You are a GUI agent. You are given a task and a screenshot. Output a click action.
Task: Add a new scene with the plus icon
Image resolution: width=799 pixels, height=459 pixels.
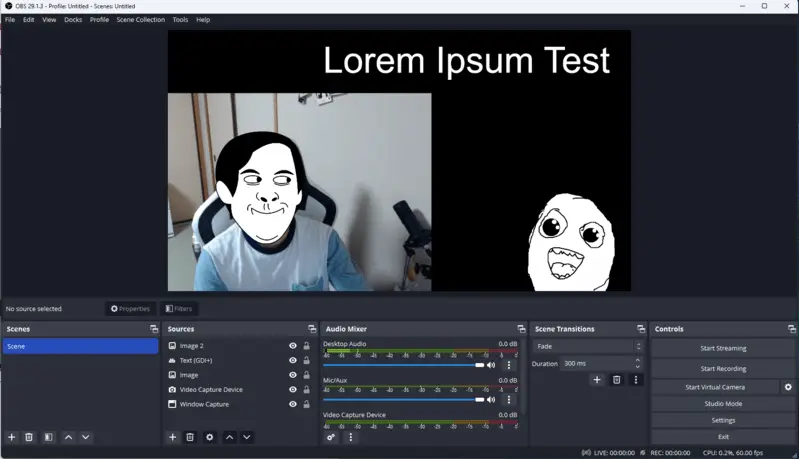[x=12, y=437]
